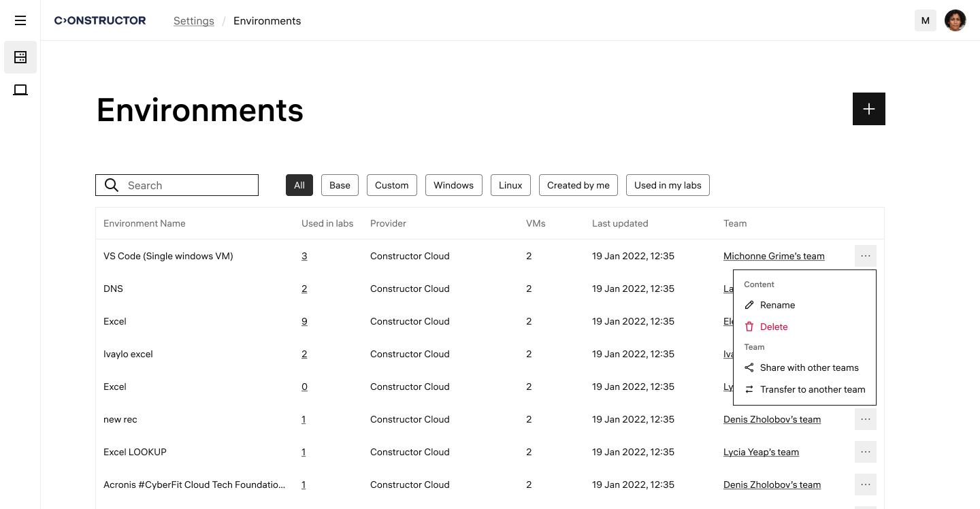Click the M workspace badge
This screenshot has width=980, height=509.
pos(926,20)
